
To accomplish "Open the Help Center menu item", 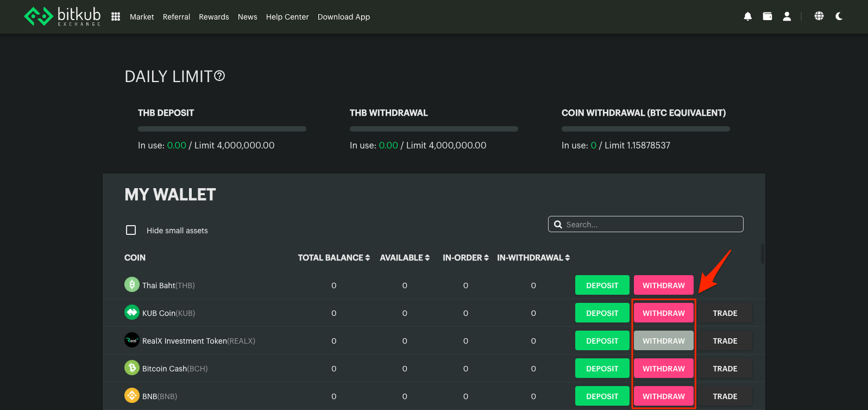I will pos(287,17).
